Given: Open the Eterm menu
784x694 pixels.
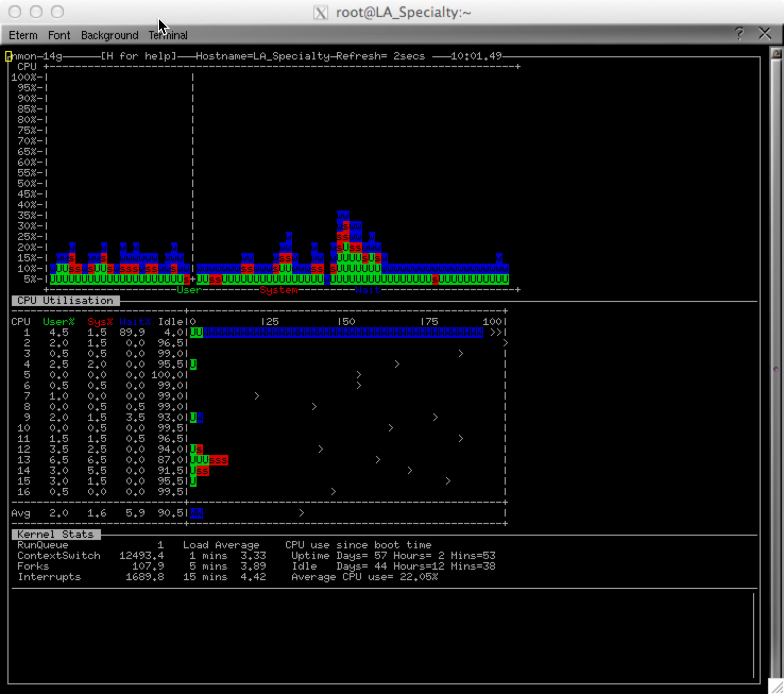Looking at the screenshot, I should [23, 35].
